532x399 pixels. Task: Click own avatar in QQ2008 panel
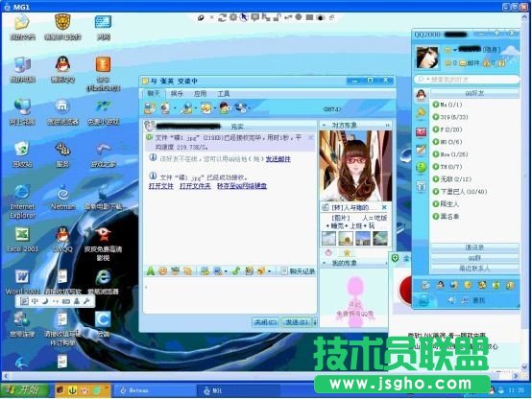click(x=427, y=58)
